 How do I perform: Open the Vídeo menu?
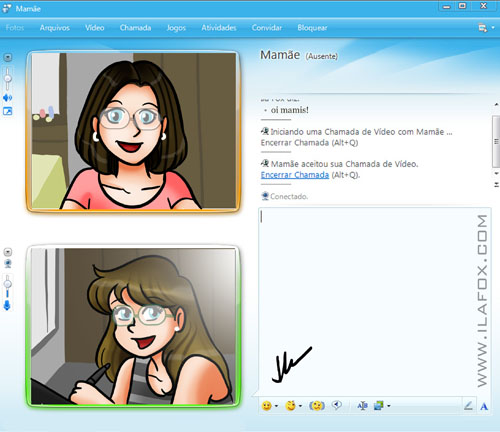[95, 28]
